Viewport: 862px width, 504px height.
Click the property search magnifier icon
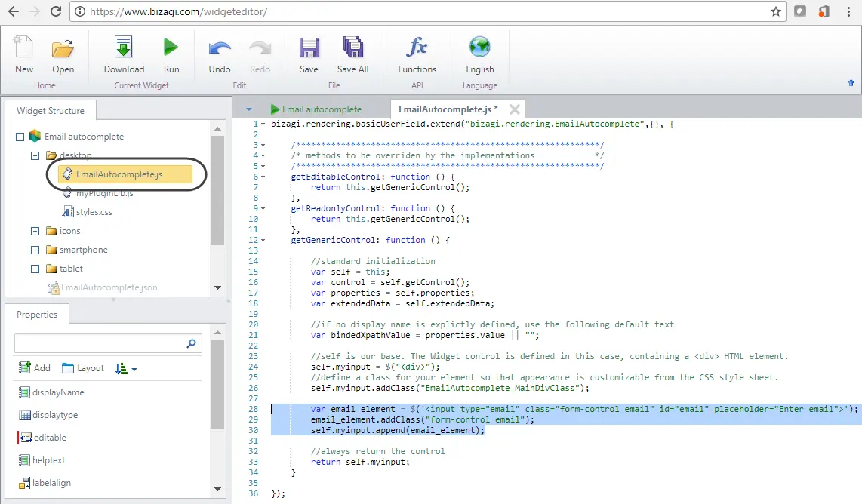coord(191,343)
